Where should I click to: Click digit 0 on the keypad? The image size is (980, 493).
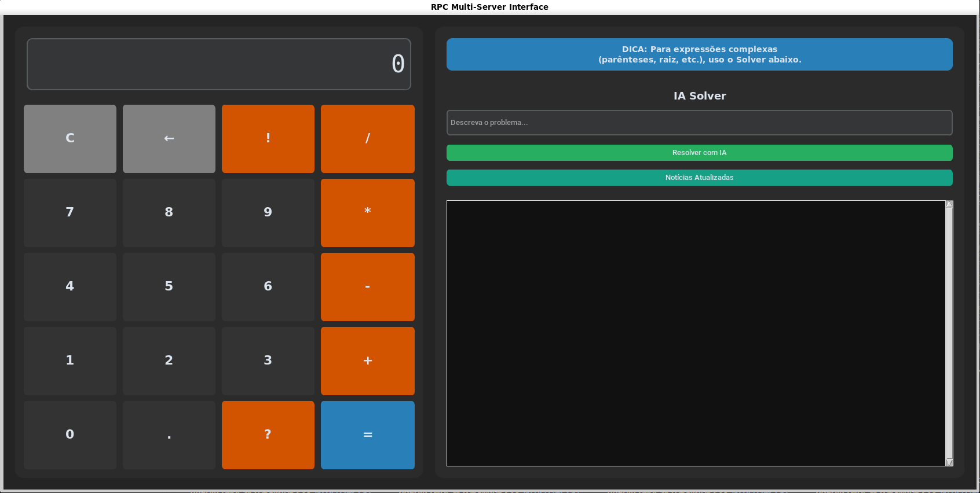(70, 435)
